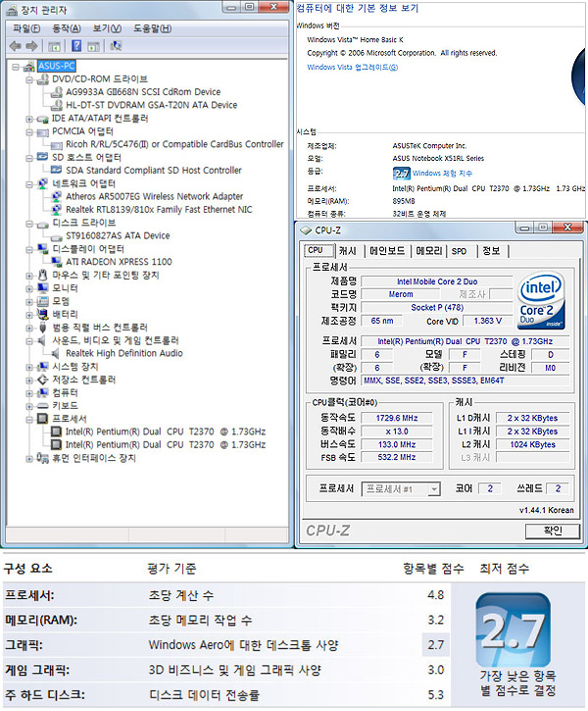Screen dimensions: 588x711
Task: Collapse the 사운드, 비디오 및 게임 컨트롤러 node
Action: point(29,341)
